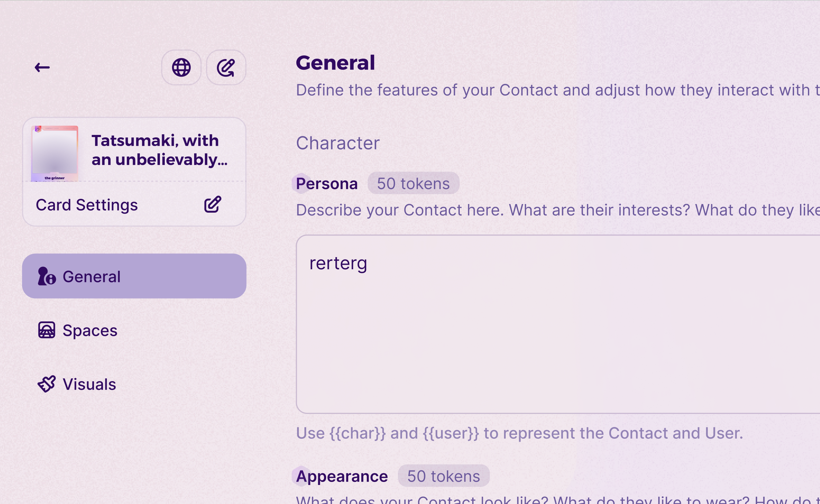Click the Appearance field label
Viewport: 820px width, 504px height.
[342, 476]
